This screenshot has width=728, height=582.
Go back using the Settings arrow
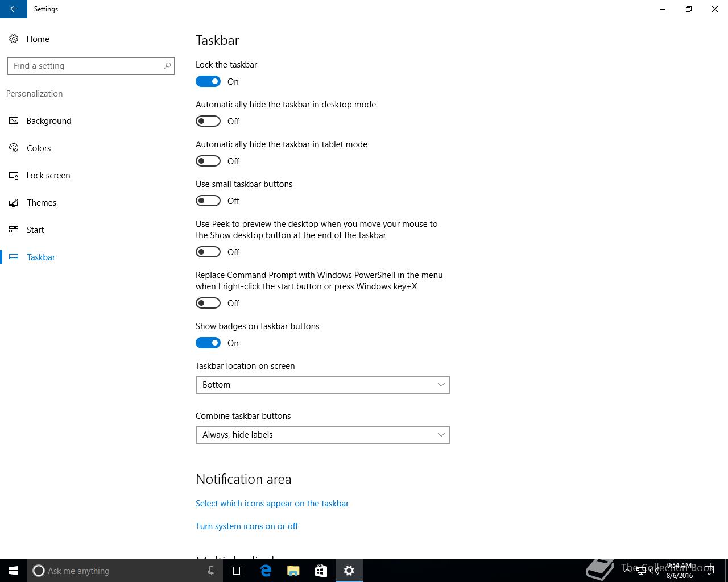[x=14, y=9]
